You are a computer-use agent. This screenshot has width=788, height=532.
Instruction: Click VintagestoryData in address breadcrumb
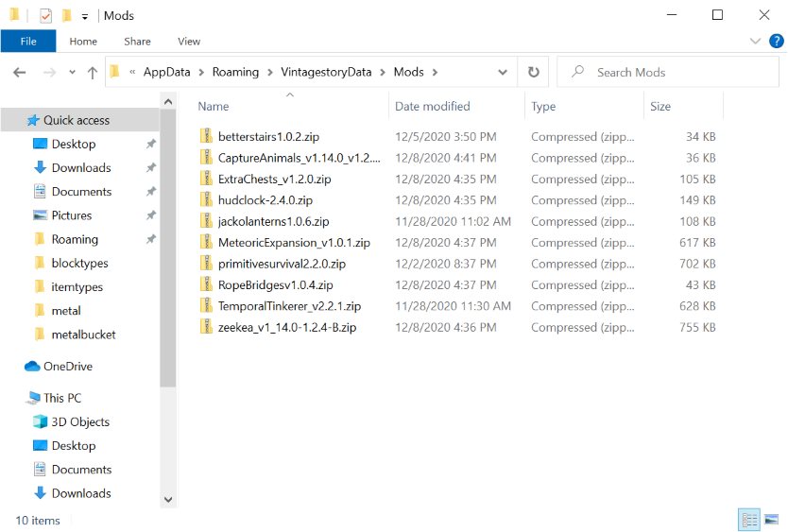pos(333,73)
